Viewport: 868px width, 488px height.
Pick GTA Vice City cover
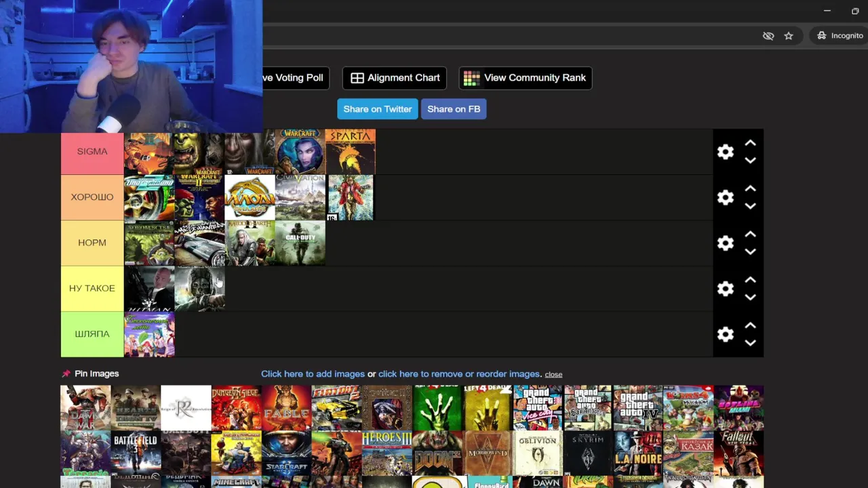537,407
